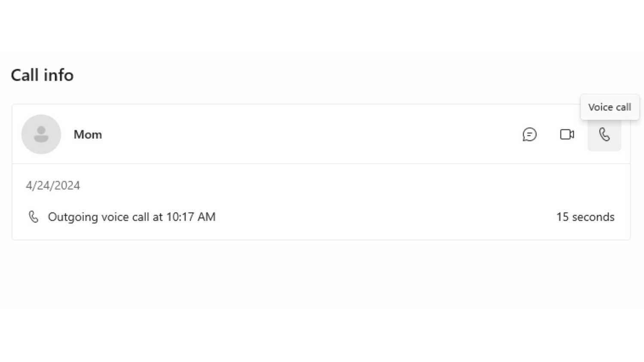Click Mom's gray profile avatar

tap(41, 134)
